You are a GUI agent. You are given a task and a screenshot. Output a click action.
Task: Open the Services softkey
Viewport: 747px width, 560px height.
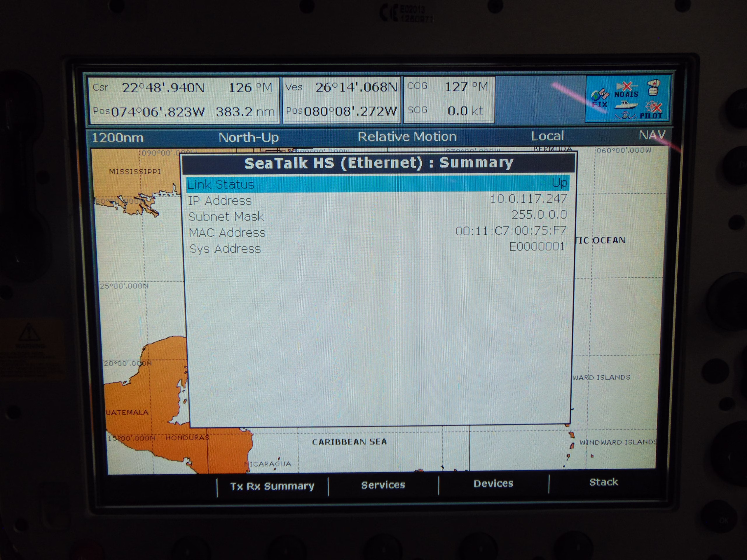click(383, 485)
